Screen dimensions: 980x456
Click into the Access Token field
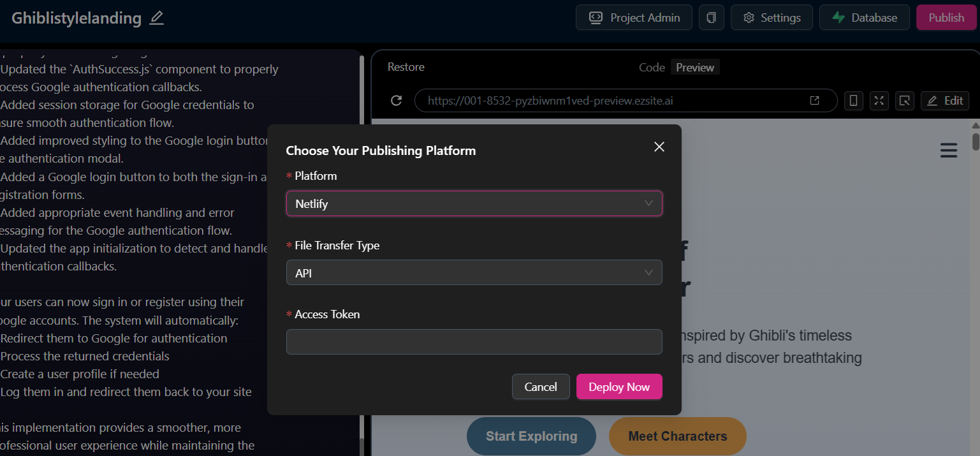(x=474, y=342)
